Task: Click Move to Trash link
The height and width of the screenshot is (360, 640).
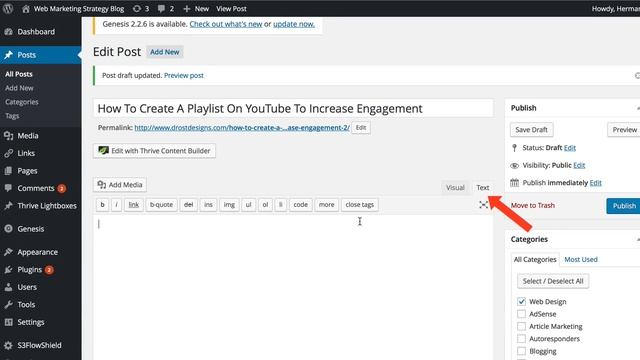Action: (x=533, y=206)
